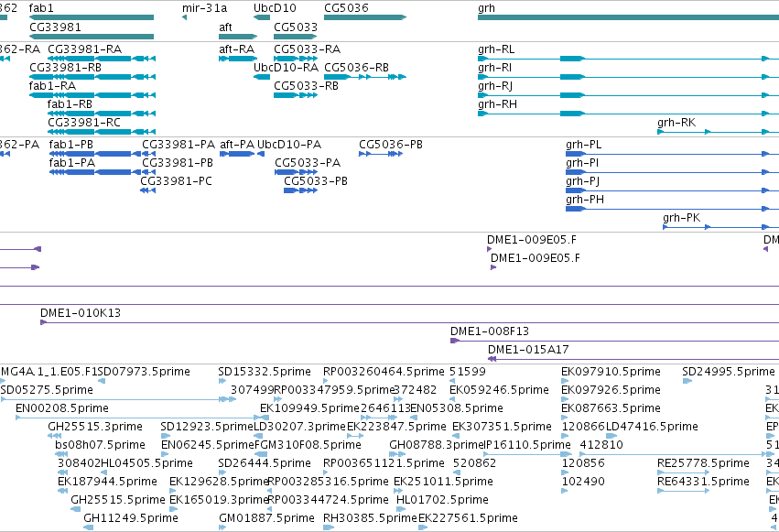Select the grh gene label

click(486, 8)
